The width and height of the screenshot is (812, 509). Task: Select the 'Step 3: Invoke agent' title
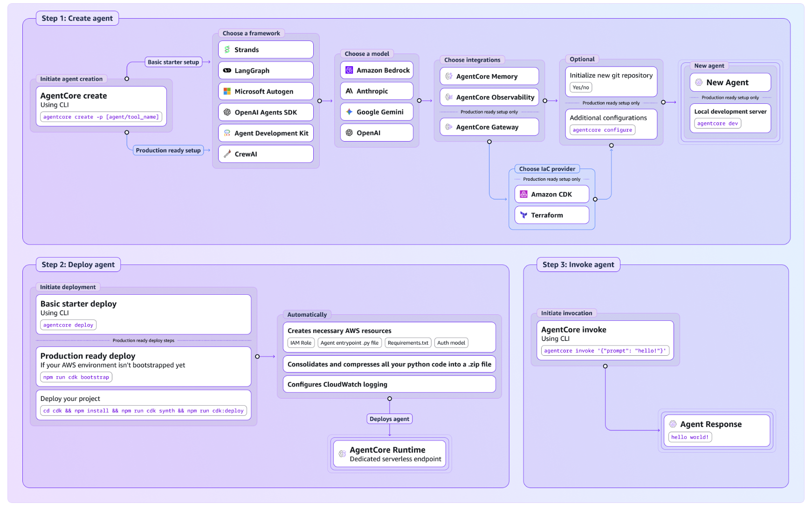(578, 265)
